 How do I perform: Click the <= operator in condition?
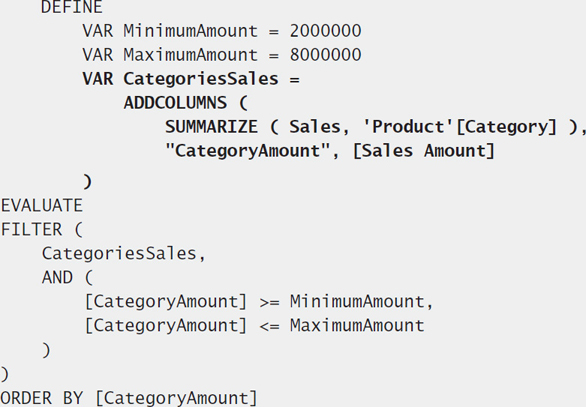point(269,326)
